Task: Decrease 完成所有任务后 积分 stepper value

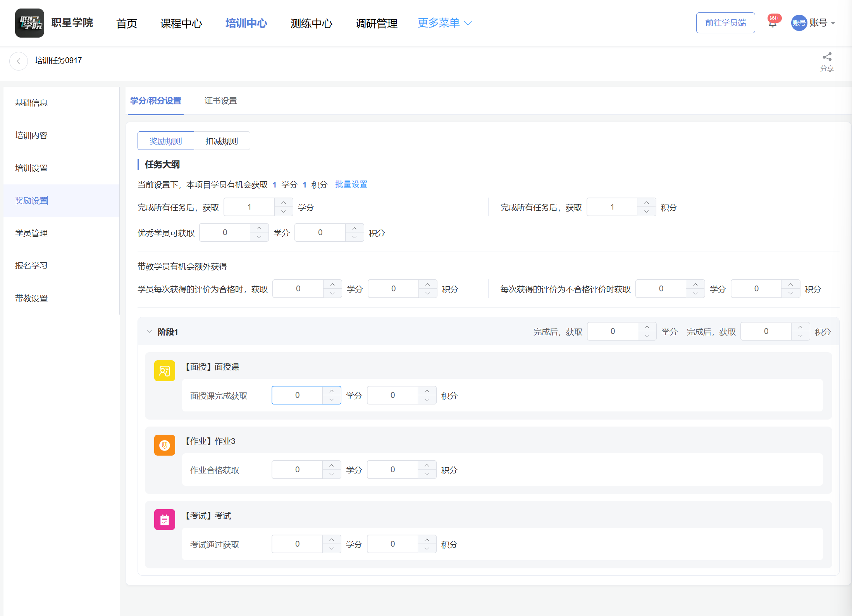Action: point(647,212)
